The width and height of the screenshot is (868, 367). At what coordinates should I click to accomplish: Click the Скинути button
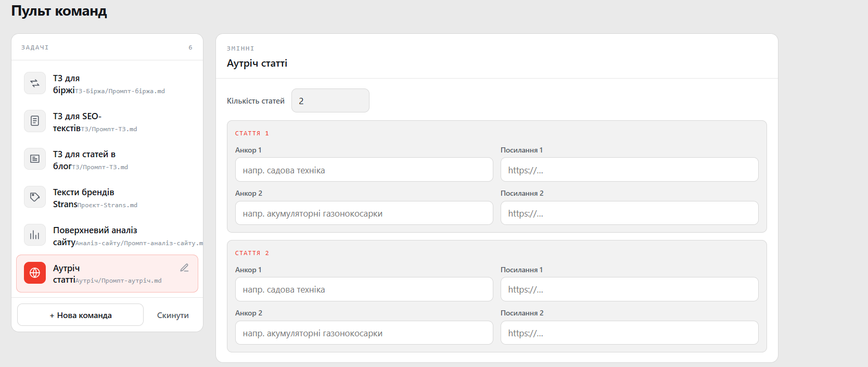[173, 315]
